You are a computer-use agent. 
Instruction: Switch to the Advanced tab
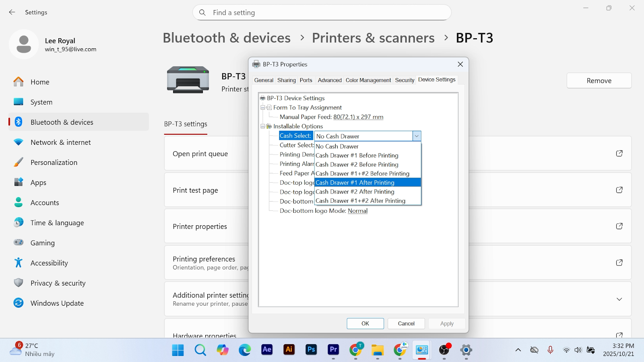(x=329, y=80)
